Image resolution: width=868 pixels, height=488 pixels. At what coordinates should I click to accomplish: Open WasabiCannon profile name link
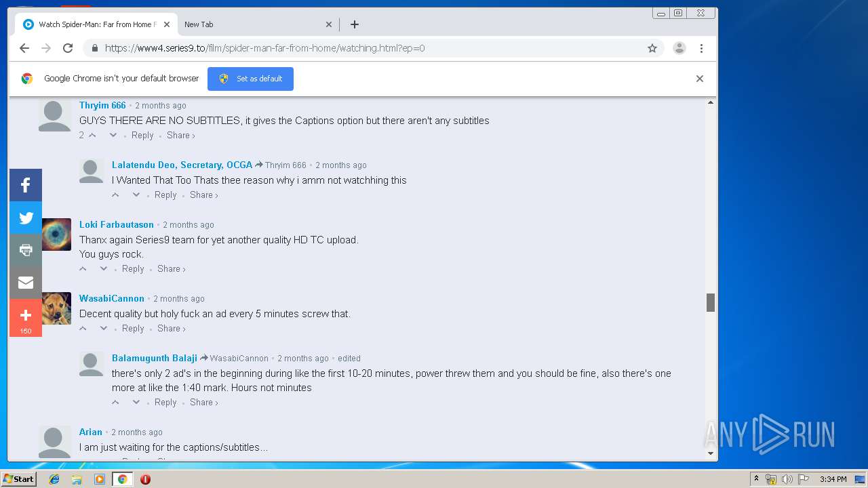point(112,299)
